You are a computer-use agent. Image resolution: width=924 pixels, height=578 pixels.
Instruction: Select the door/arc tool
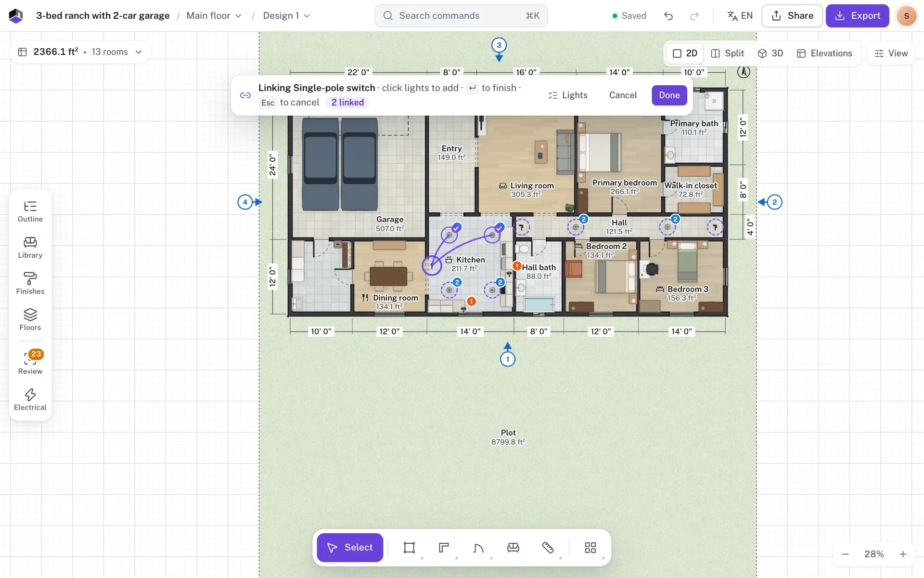[x=479, y=548]
